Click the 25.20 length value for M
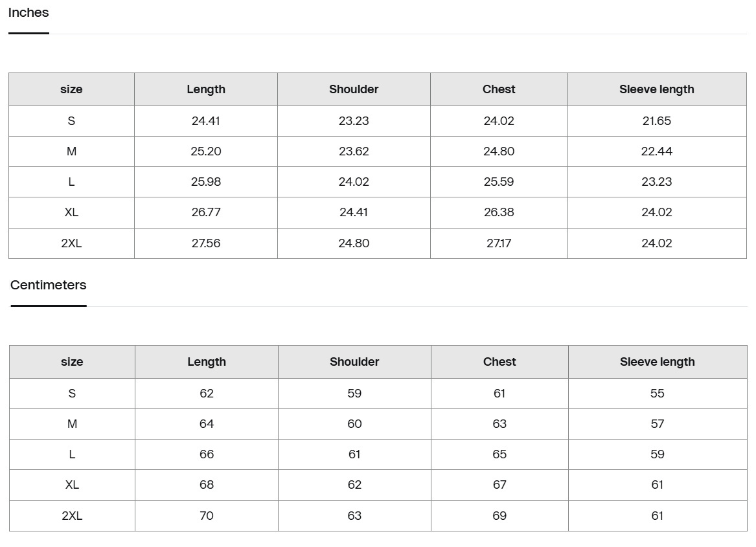This screenshot has width=756, height=547. tap(206, 151)
